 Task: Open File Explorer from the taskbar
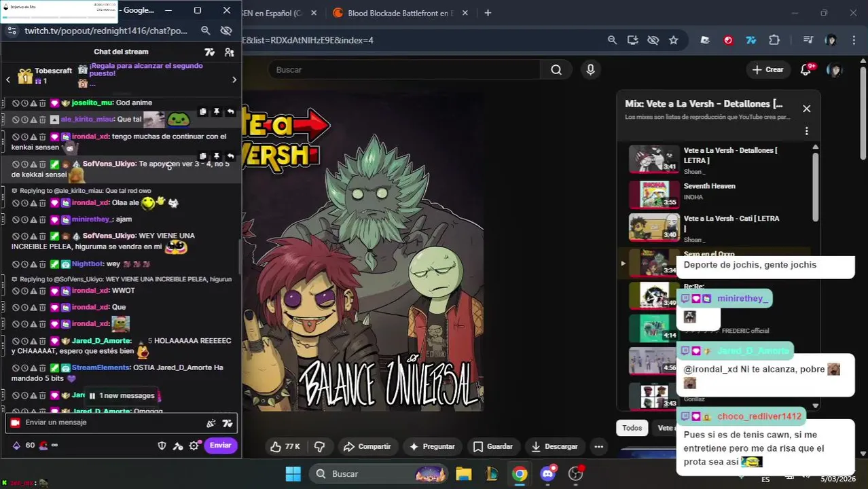[x=464, y=474]
